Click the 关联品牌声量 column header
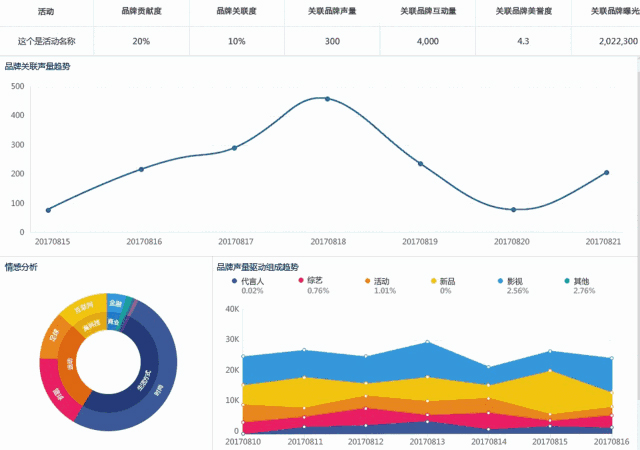The height and width of the screenshot is (450, 640). click(x=332, y=11)
